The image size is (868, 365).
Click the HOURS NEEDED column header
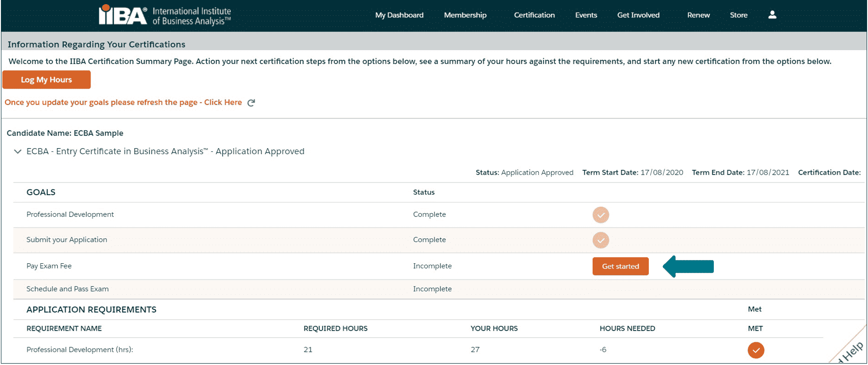coord(627,329)
